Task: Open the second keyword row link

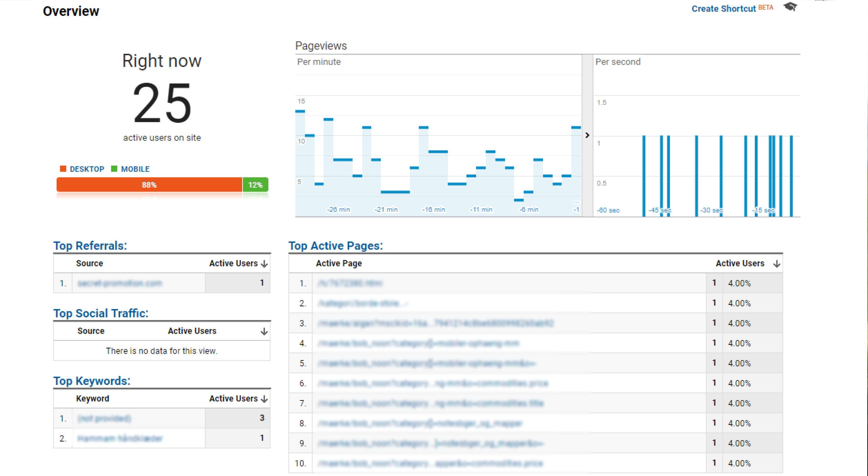Action: pyautogui.click(x=120, y=439)
